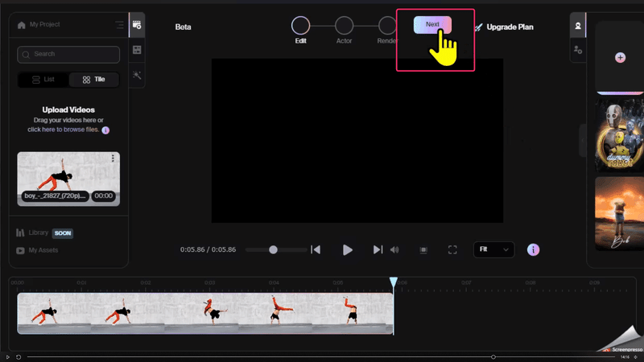Click the 00:03 mark on timeline ruler

tap(209, 283)
